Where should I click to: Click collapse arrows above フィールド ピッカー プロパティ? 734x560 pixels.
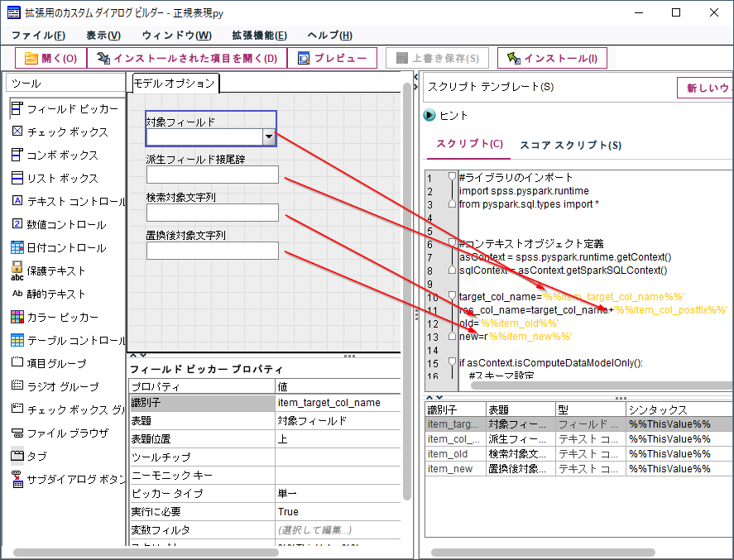coord(138,356)
